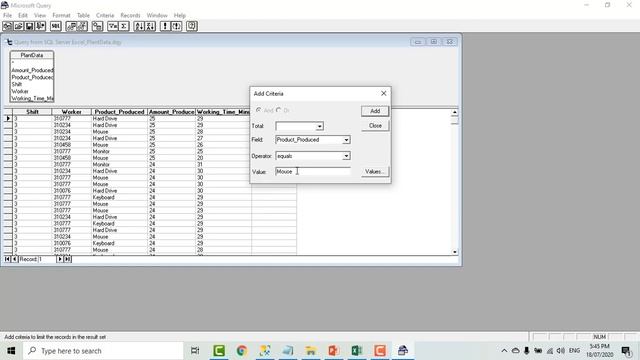Image resolution: width=640 pixels, height=360 pixels.
Task: Close the Add Criteria dialog with X
Action: 384,93
